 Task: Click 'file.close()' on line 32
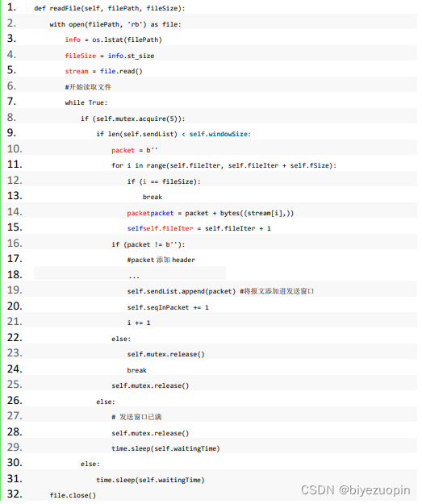coord(73,495)
